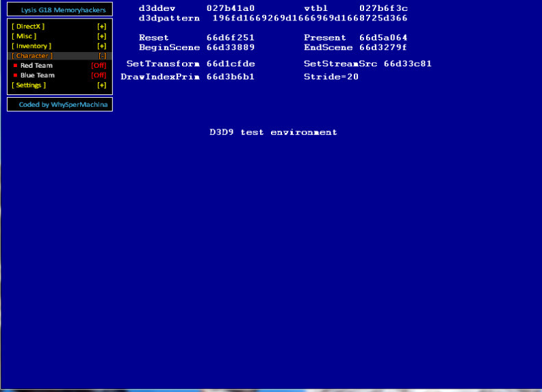Click the DrawIndexPrim address 66d3b6b1

[x=231, y=77]
